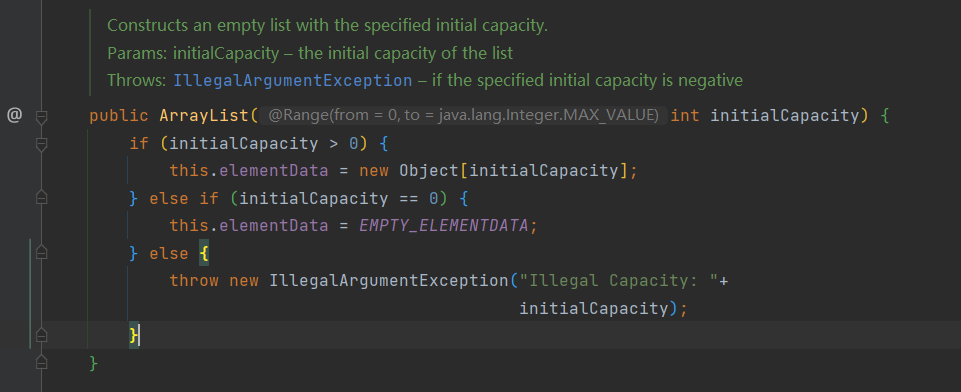Click the @Range inlay hint annotation
This screenshot has height=392, width=961.
pyautogui.click(x=463, y=115)
